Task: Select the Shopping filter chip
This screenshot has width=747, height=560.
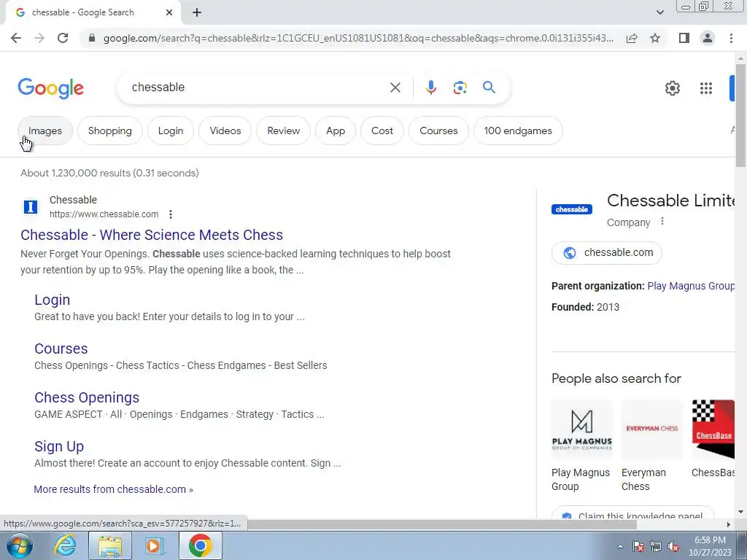Action: 110,131
